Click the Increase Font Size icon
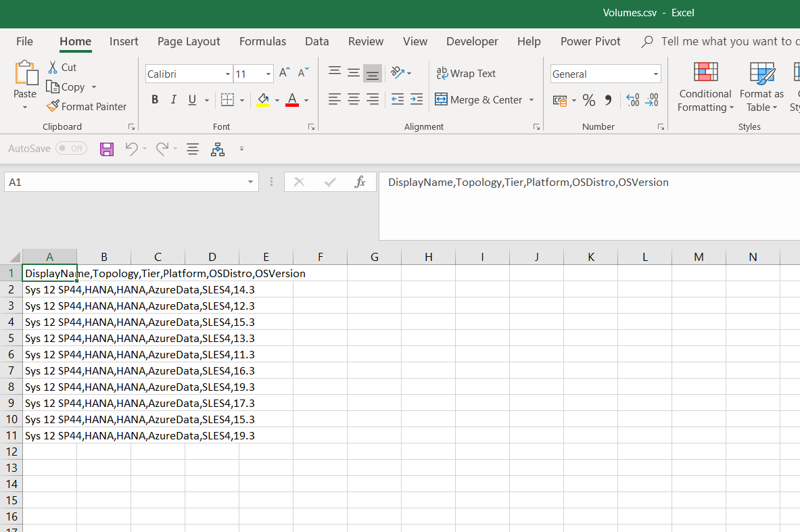 pos(285,72)
